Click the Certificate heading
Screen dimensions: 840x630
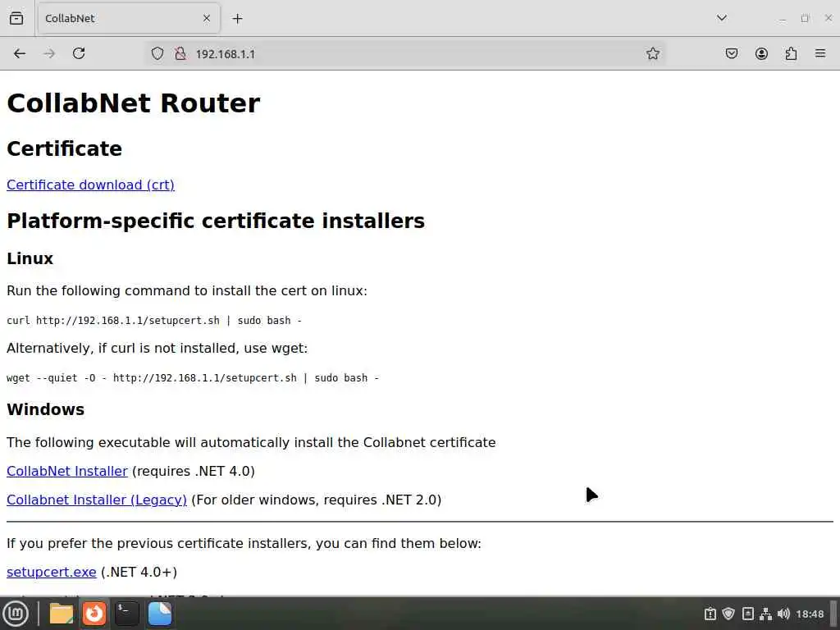coord(64,149)
